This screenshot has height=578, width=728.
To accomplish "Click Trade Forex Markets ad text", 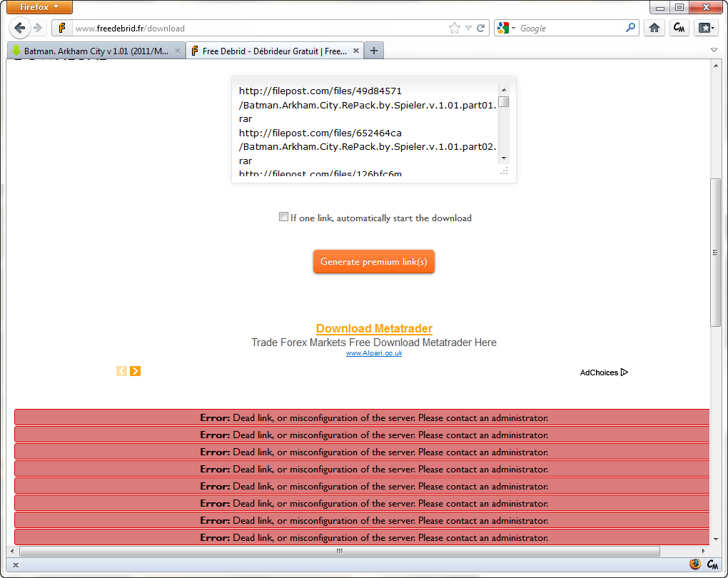I will [x=374, y=343].
